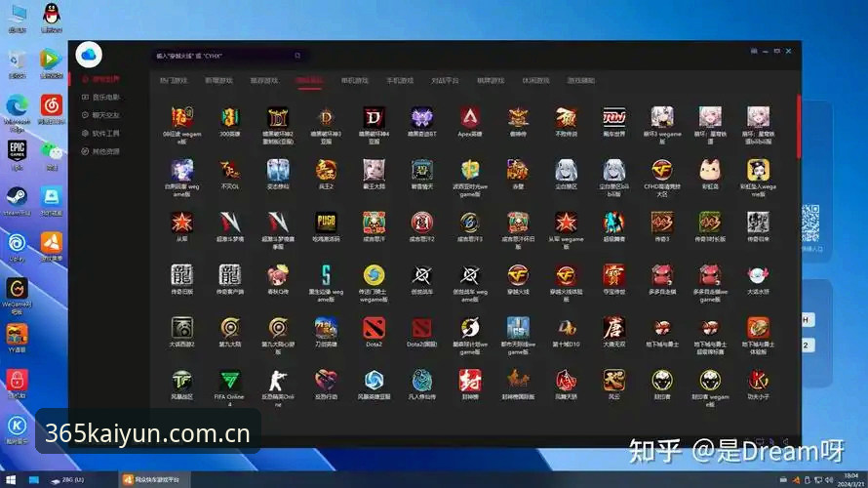Open the 风暴英雄 hexagon icon
Image resolution: width=868 pixels, height=488 pixels.
pos(374,381)
